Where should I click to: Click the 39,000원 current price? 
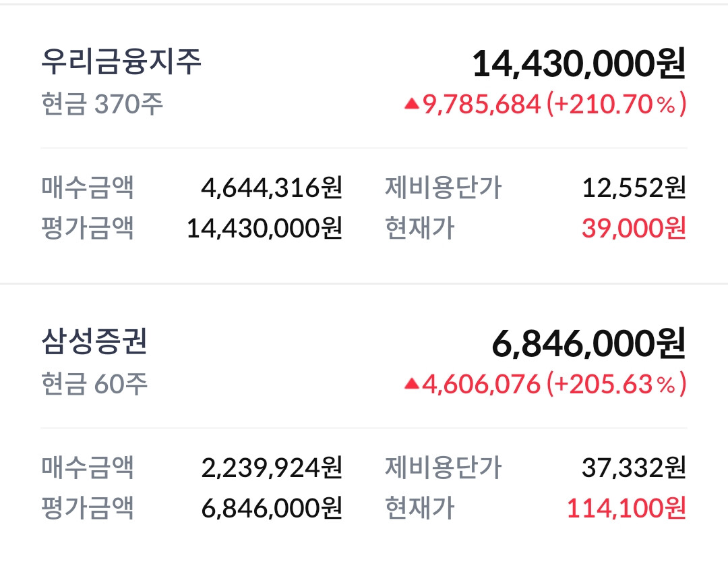coord(634,228)
